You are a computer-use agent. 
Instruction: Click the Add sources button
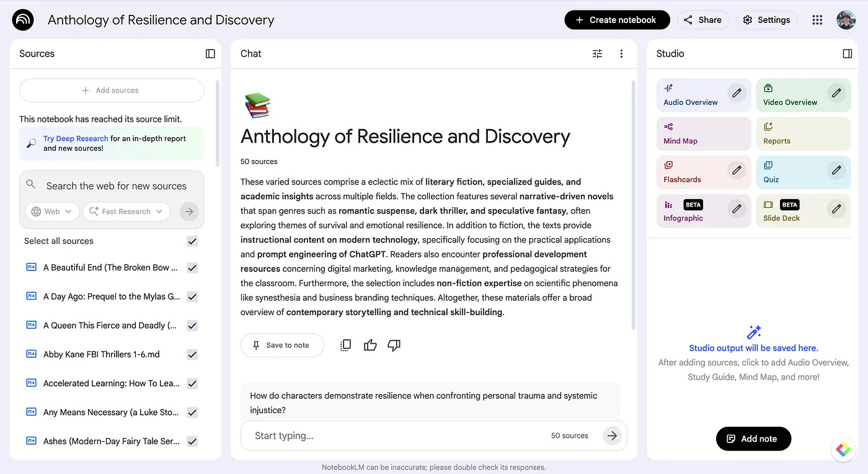pos(112,91)
